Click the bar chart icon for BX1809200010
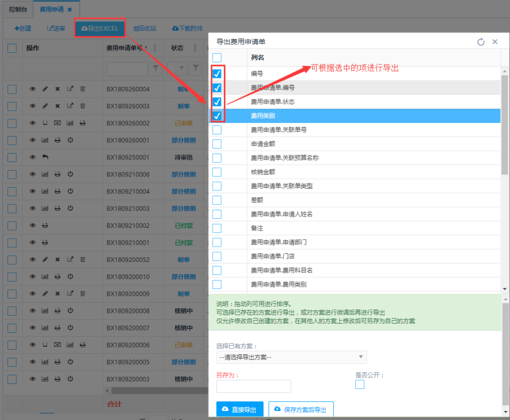Screen dimensions: 510x420 pos(45,277)
